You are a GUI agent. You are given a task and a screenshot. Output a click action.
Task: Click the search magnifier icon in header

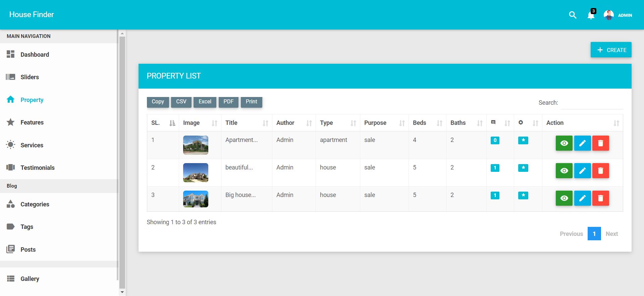pyautogui.click(x=573, y=15)
